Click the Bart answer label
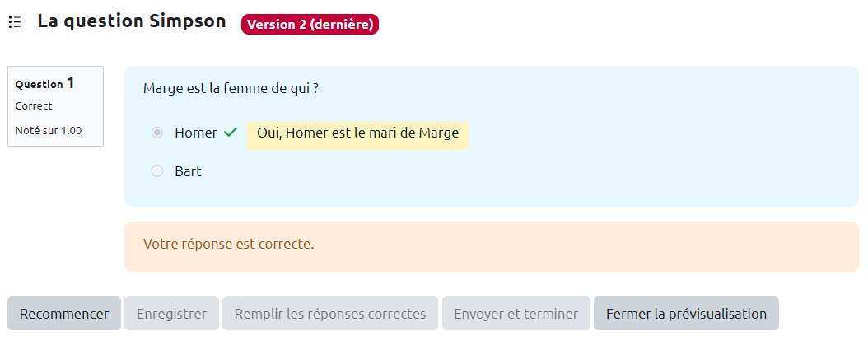Image resolution: width=868 pixels, height=350 pixels. pos(188,171)
